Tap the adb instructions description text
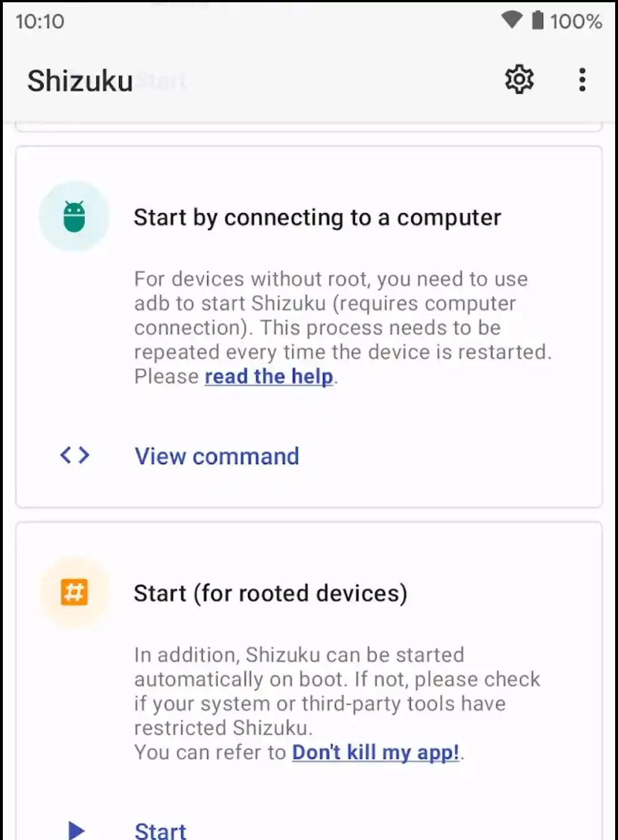 (342, 315)
